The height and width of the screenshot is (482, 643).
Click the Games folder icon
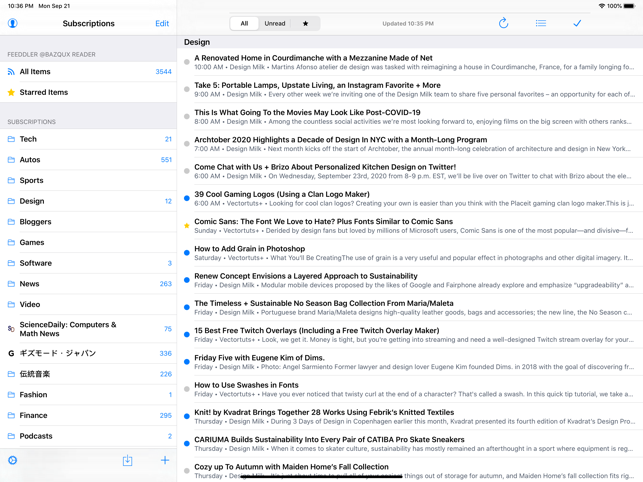[11, 242]
